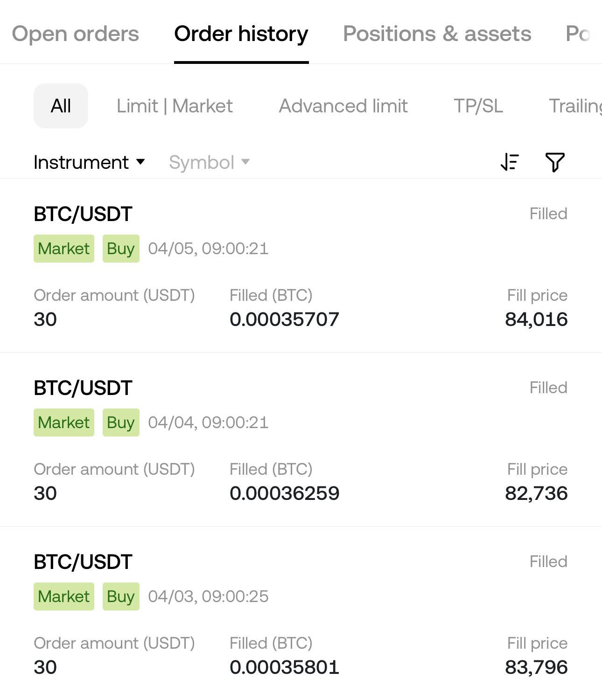This screenshot has height=700, width=602.
Task: Switch to Positions & assets tab
Action: click(x=437, y=34)
